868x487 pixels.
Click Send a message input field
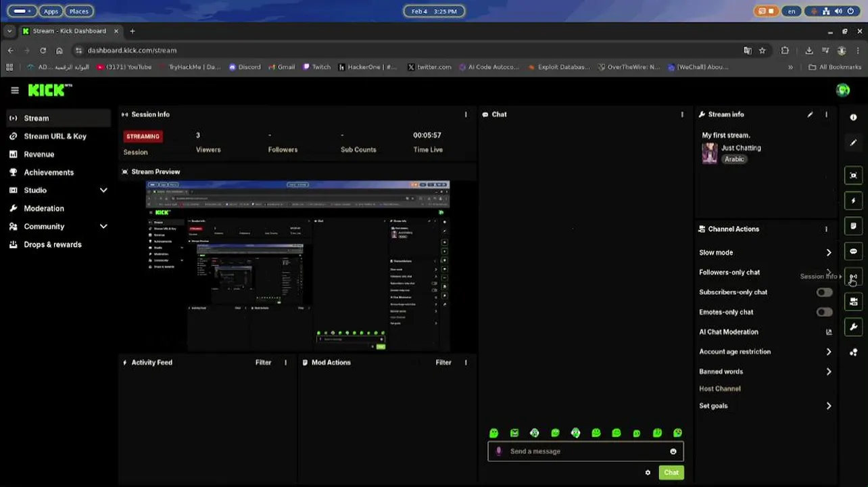(585, 451)
